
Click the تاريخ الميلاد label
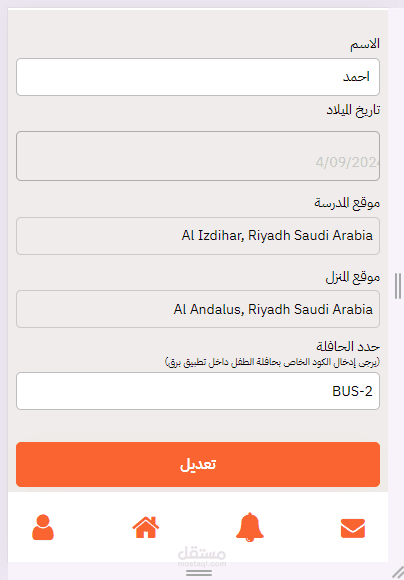pos(353,110)
